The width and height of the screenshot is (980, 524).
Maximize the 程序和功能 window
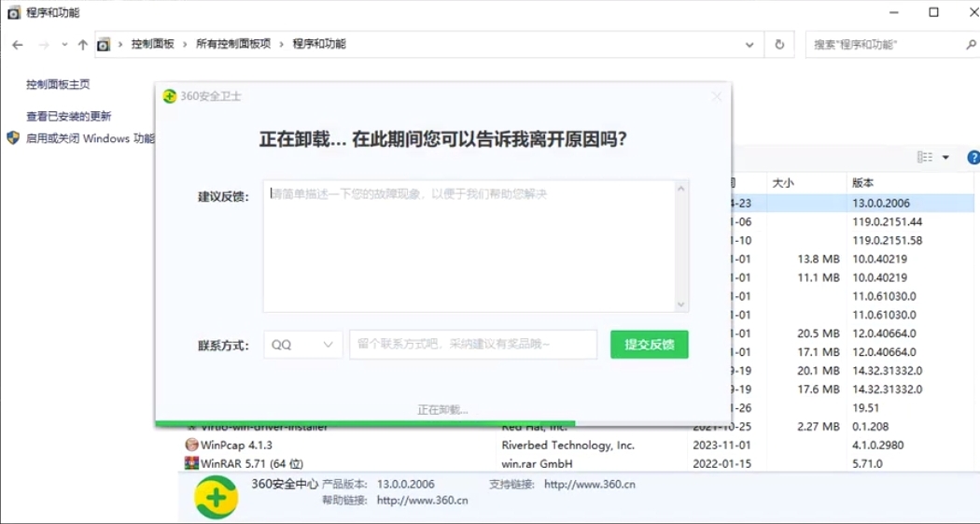pyautogui.click(x=933, y=12)
